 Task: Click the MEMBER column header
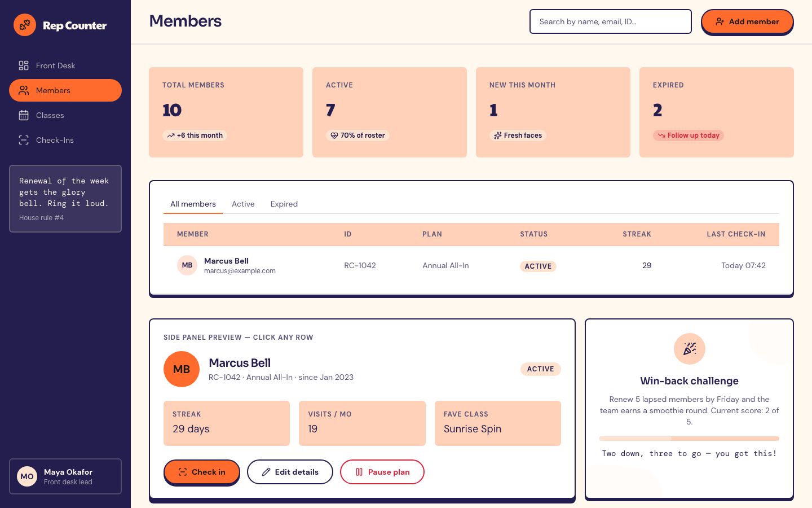(193, 234)
